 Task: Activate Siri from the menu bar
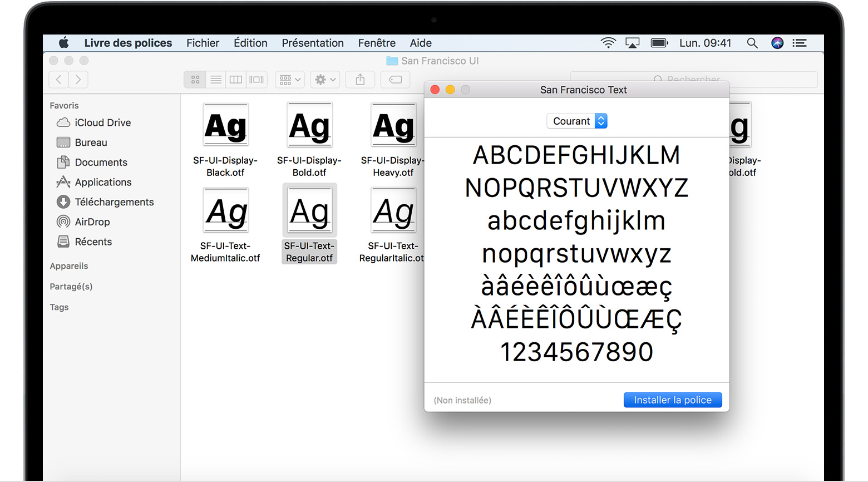(777, 43)
